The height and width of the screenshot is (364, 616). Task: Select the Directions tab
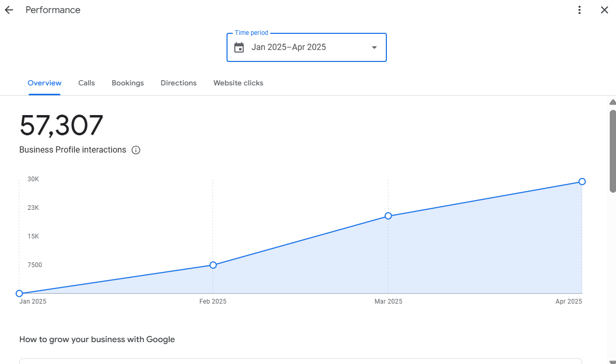pos(179,83)
